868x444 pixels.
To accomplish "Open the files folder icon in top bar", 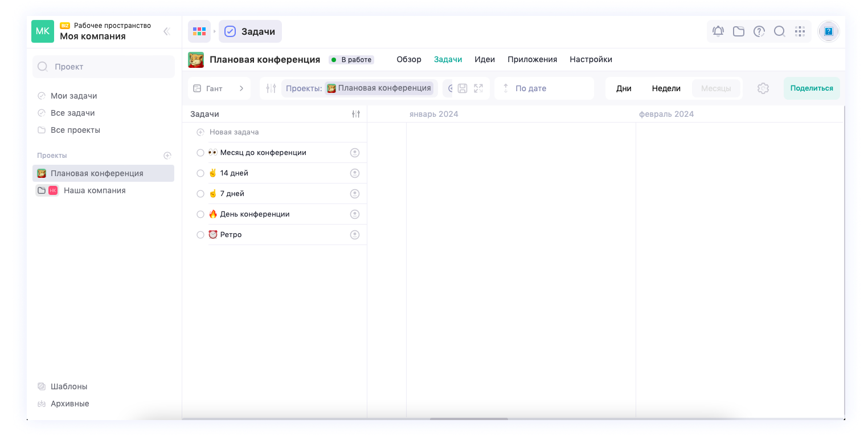I will (739, 31).
